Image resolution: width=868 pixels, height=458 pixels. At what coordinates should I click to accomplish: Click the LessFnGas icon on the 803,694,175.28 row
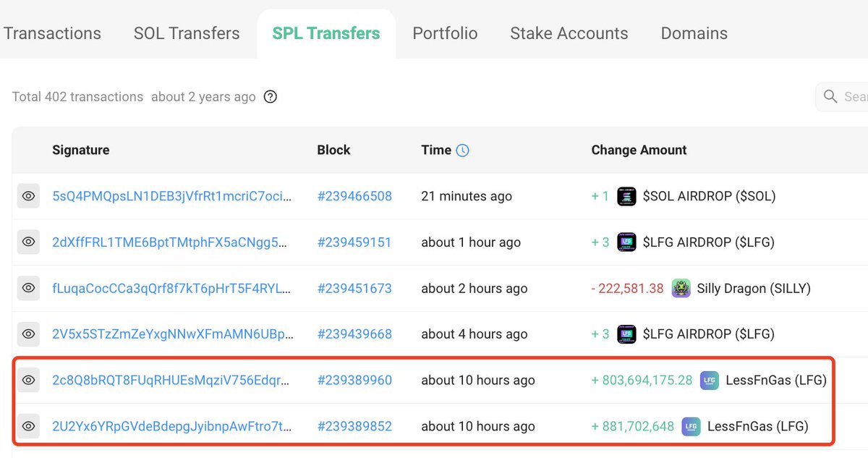[x=709, y=381]
